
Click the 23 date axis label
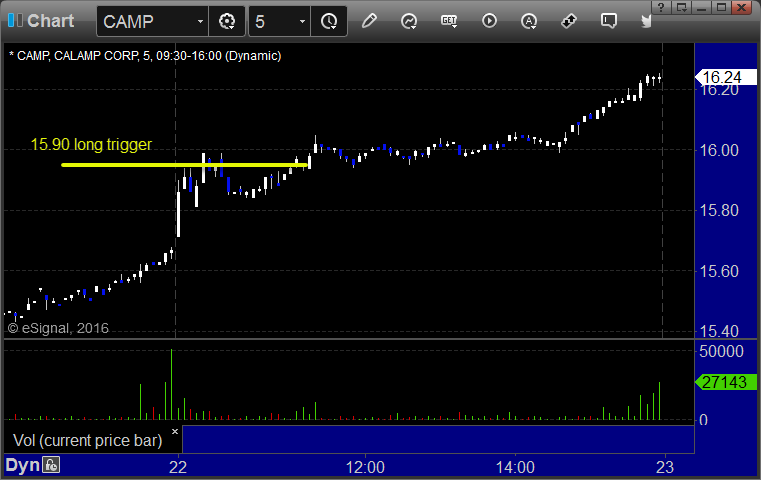tap(665, 467)
